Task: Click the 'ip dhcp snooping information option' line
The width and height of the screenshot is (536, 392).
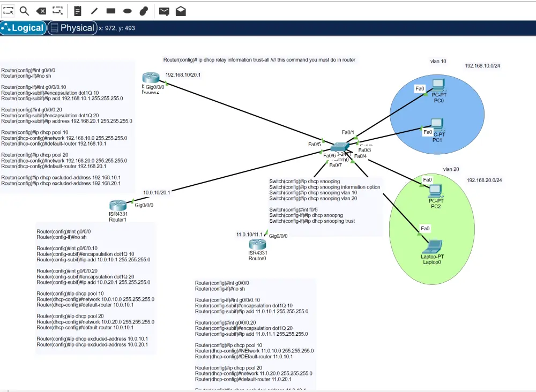Action: pos(325,187)
